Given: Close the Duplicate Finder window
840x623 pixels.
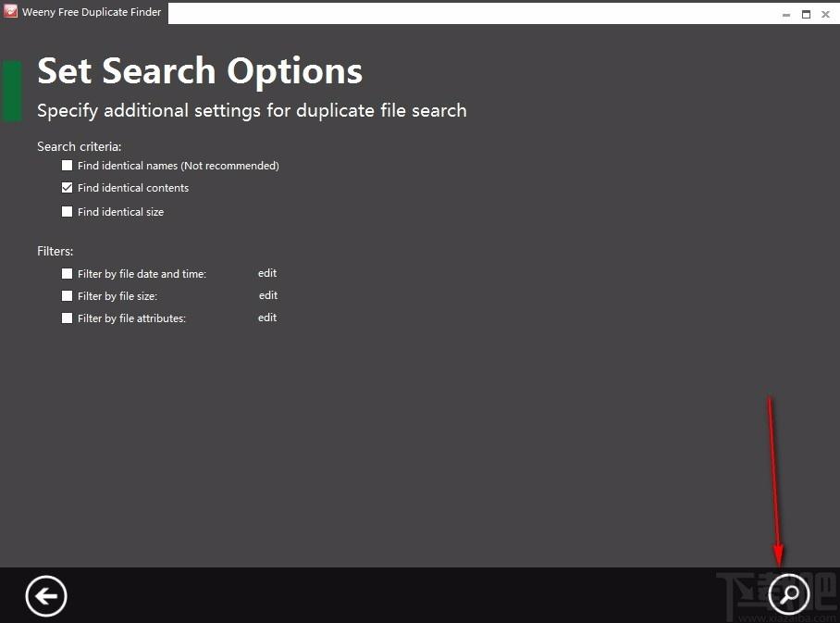Looking at the screenshot, I should pos(826,14).
